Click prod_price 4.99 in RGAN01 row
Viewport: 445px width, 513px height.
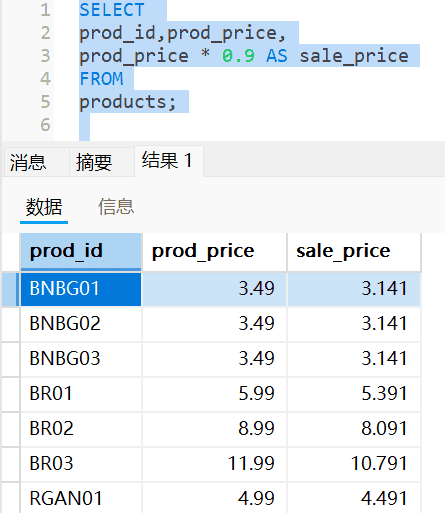click(x=214, y=498)
